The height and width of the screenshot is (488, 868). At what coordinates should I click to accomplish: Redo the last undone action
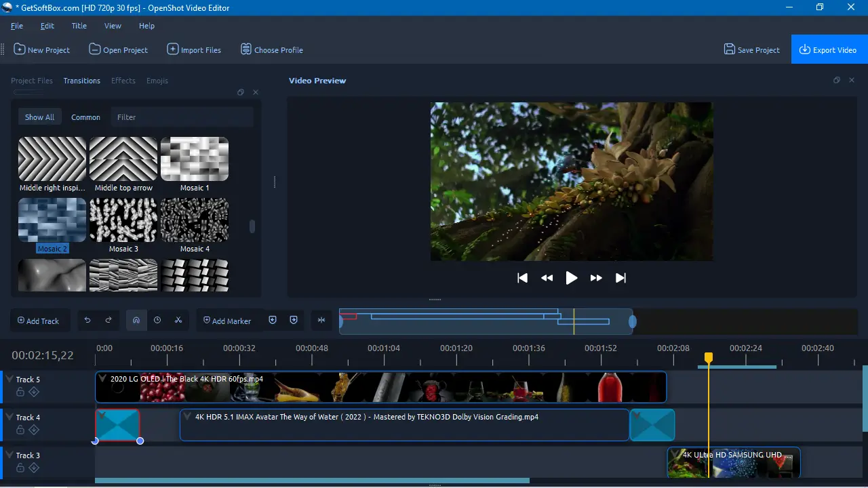108,321
